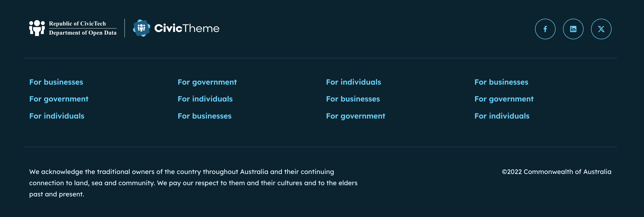
Task: Go to fourth column For government link
Action: [x=504, y=99]
